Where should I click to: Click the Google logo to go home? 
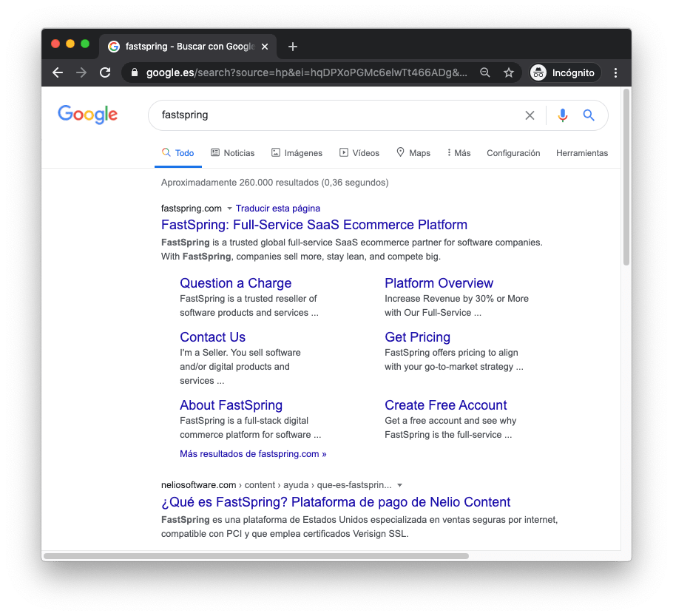click(87, 115)
